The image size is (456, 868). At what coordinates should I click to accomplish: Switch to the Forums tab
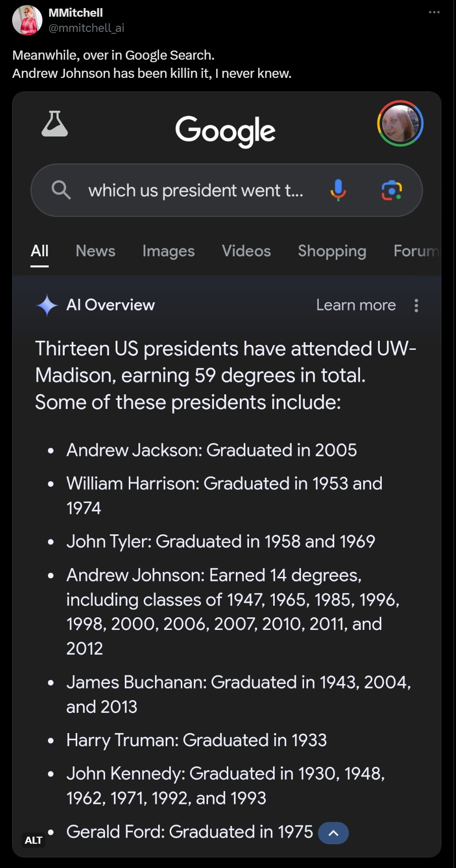[x=417, y=251]
